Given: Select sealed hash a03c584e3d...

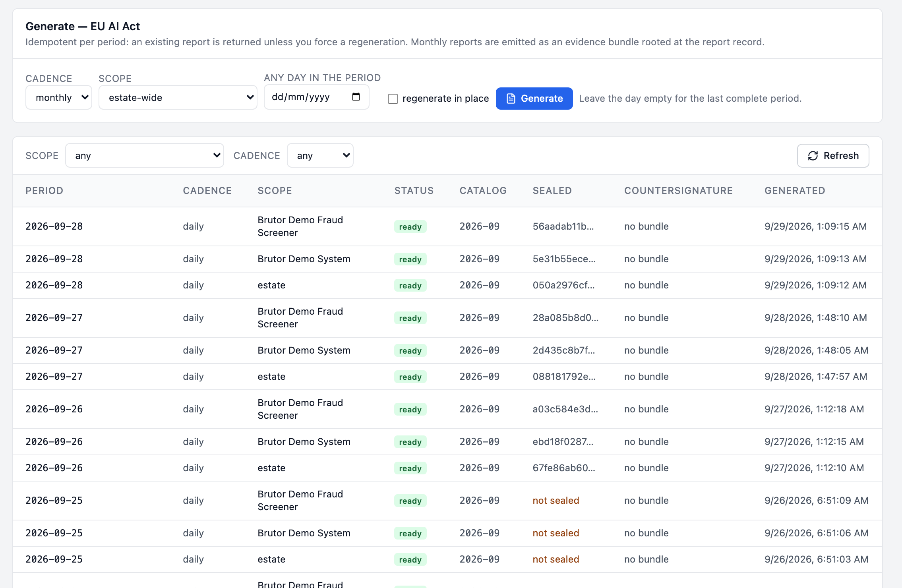Looking at the screenshot, I should [565, 409].
